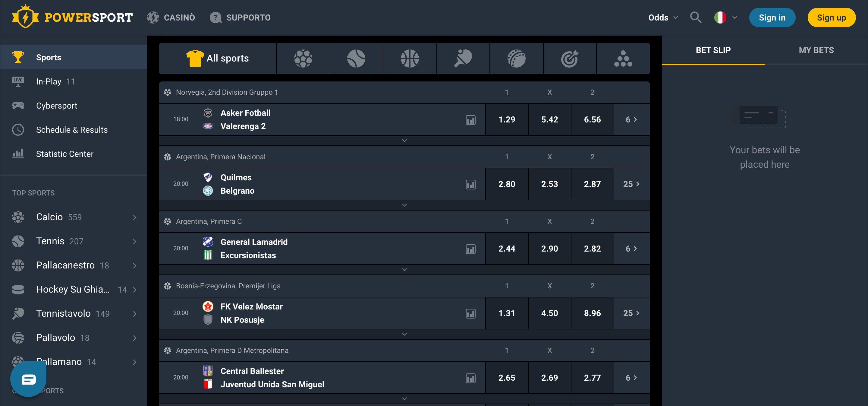Expand the Calcio sports category
This screenshot has width=868, height=406.
coord(134,217)
